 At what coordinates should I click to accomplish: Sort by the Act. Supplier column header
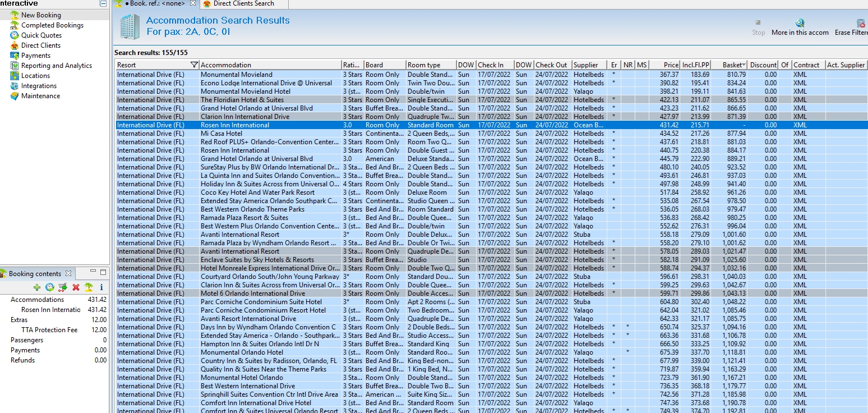click(x=846, y=65)
